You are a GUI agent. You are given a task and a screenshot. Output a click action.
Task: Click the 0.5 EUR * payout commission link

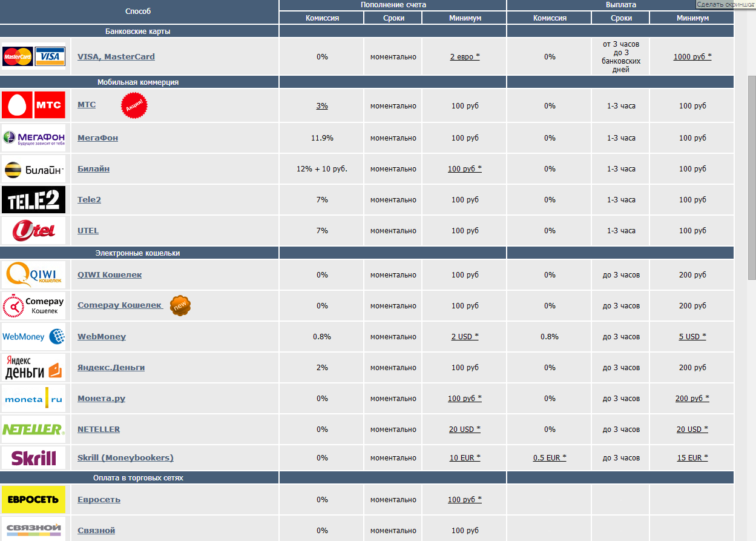click(549, 458)
